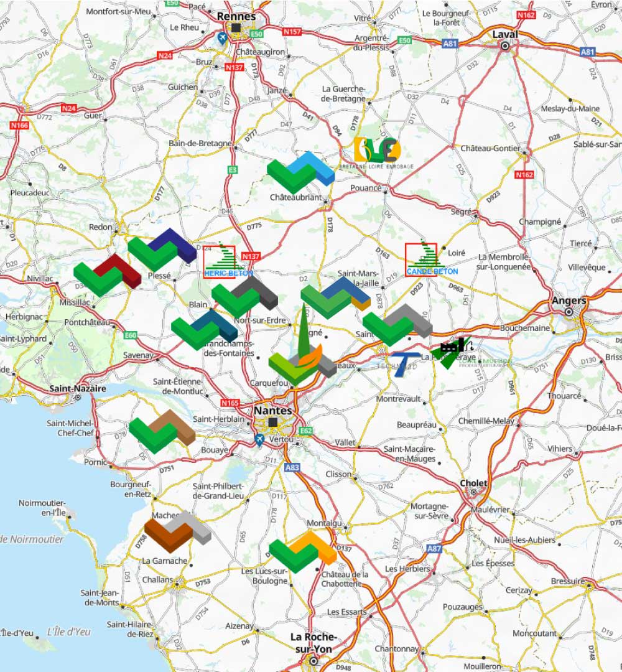Click the "Pouancé" town label
622x672 pixels.
pyautogui.click(x=366, y=188)
